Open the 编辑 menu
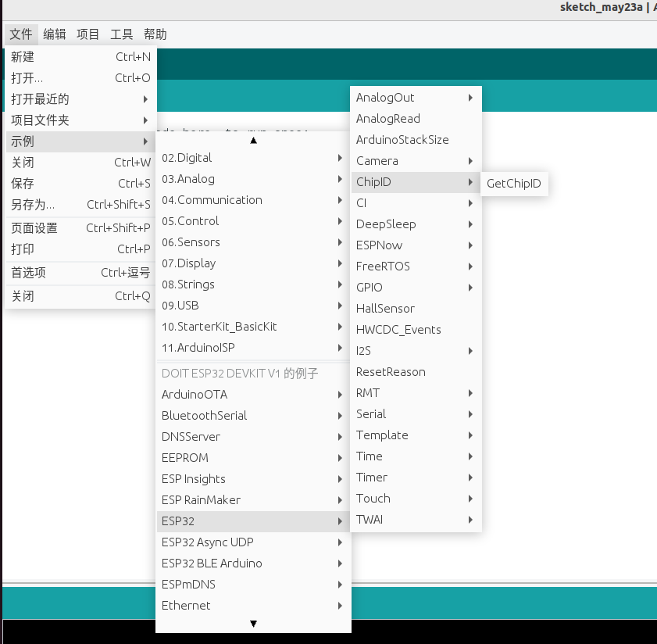The width and height of the screenshot is (657, 644). point(53,34)
